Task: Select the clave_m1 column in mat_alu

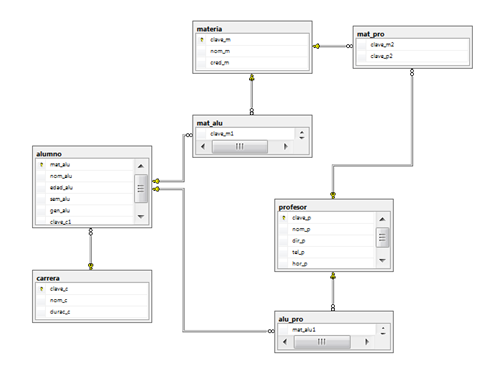Action: pyautogui.click(x=246, y=134)
